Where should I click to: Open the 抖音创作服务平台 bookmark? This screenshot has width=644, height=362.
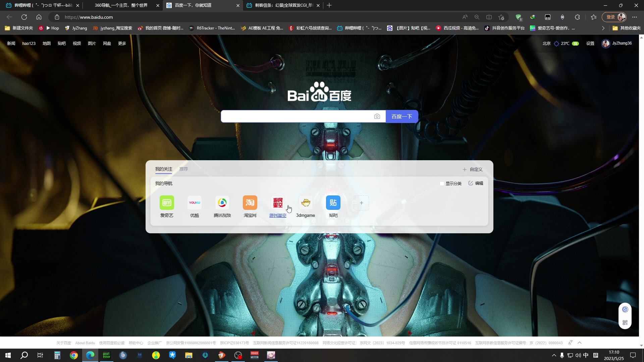[x=504, y=28]
